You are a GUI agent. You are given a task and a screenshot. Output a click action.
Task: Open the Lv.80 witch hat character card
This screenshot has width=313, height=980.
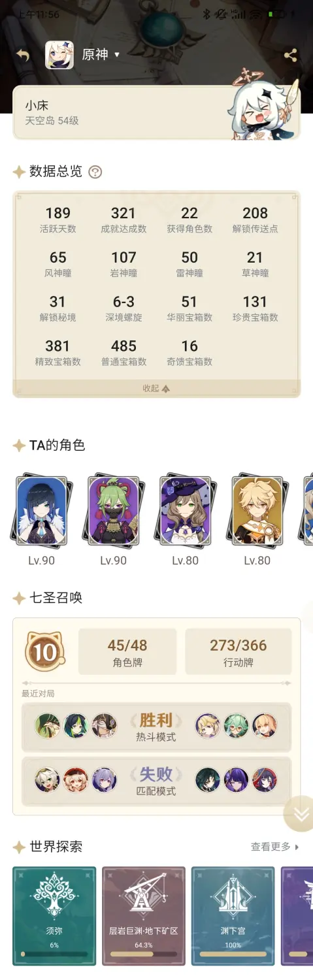[x=185, y=510]
